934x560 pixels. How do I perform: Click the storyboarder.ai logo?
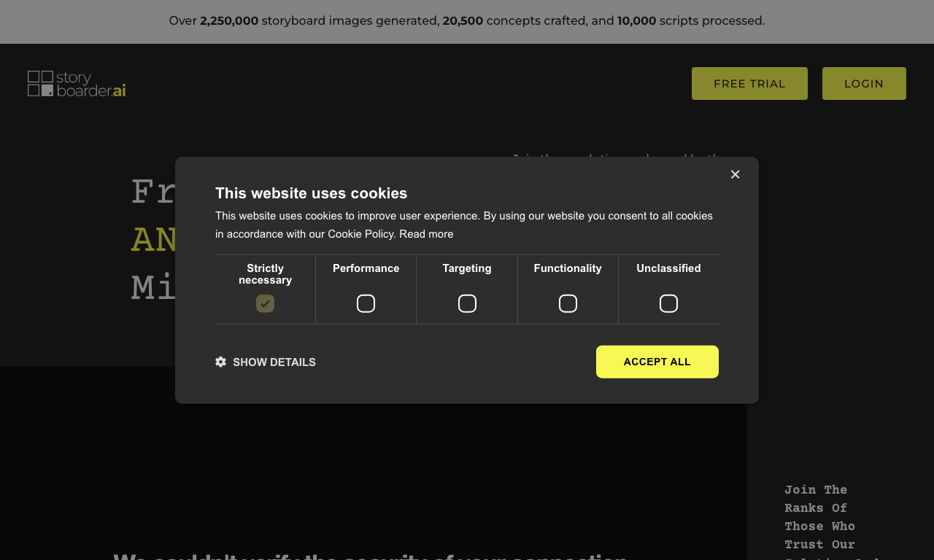pyautogui.click(x=77, y=84)
